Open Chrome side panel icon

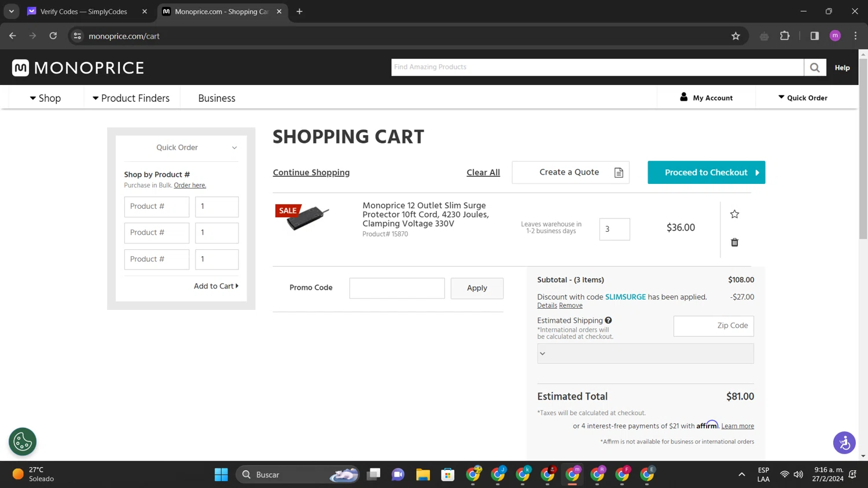(814, 36)
